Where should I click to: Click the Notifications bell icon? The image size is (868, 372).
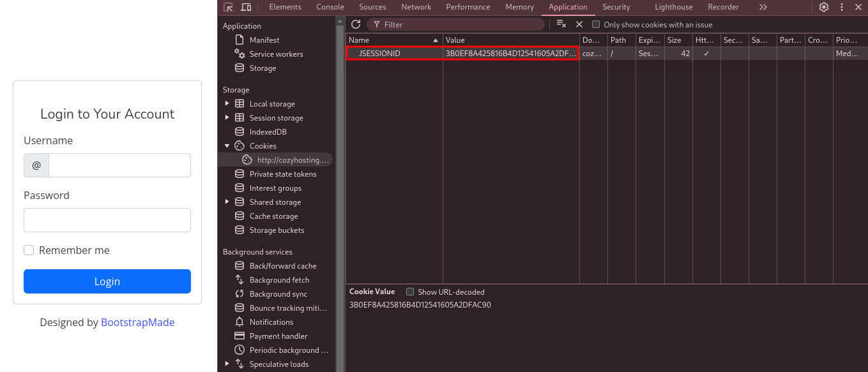click(240, 322)
